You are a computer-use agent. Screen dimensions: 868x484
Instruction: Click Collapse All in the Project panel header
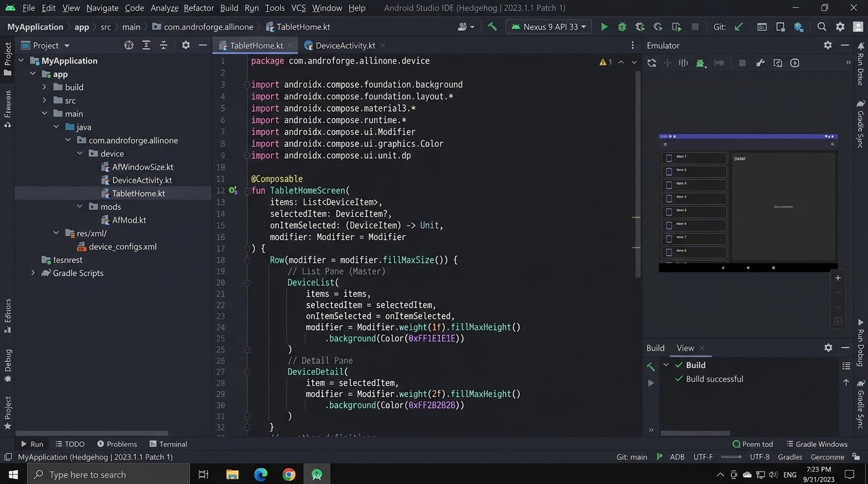click(164, 45)
